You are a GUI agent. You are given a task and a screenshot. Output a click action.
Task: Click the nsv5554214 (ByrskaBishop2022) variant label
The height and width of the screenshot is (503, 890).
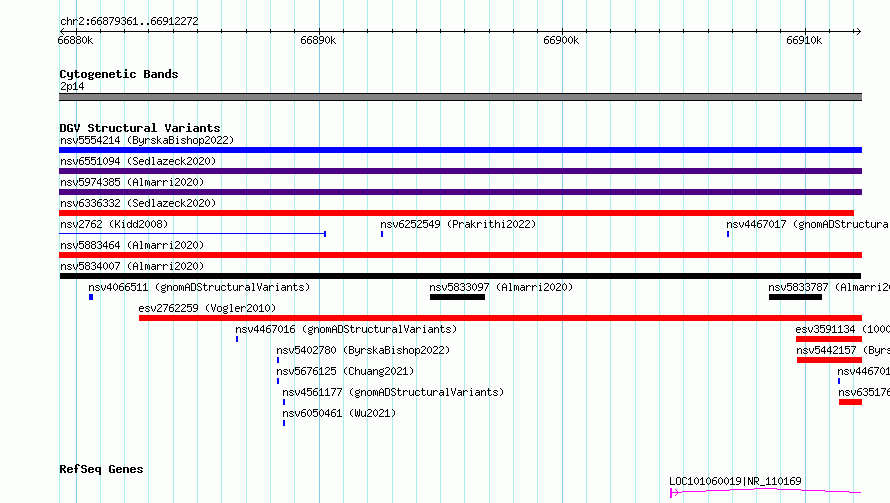(147, 140)
